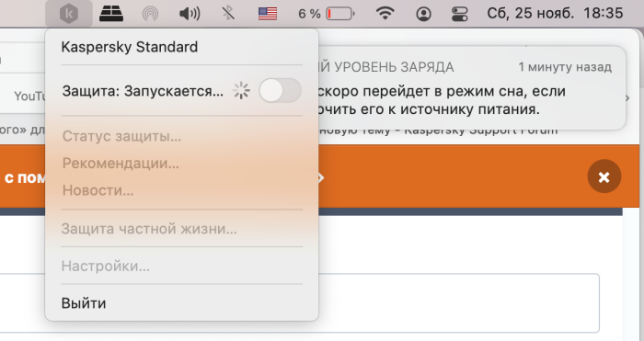Image resolution: width=644 pixels, height=341 pixels.
Task: Open the Wi-Fi menu
Action: click(385, 14)
